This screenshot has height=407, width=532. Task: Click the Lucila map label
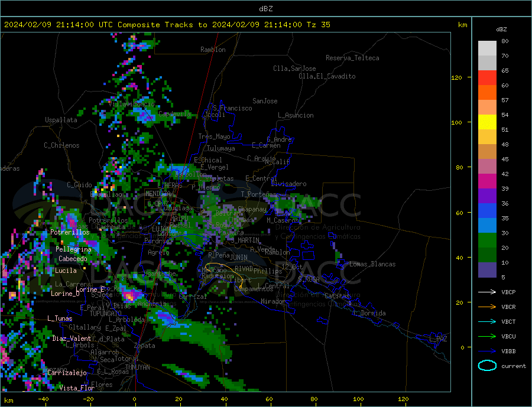click(x=66, y=271)
